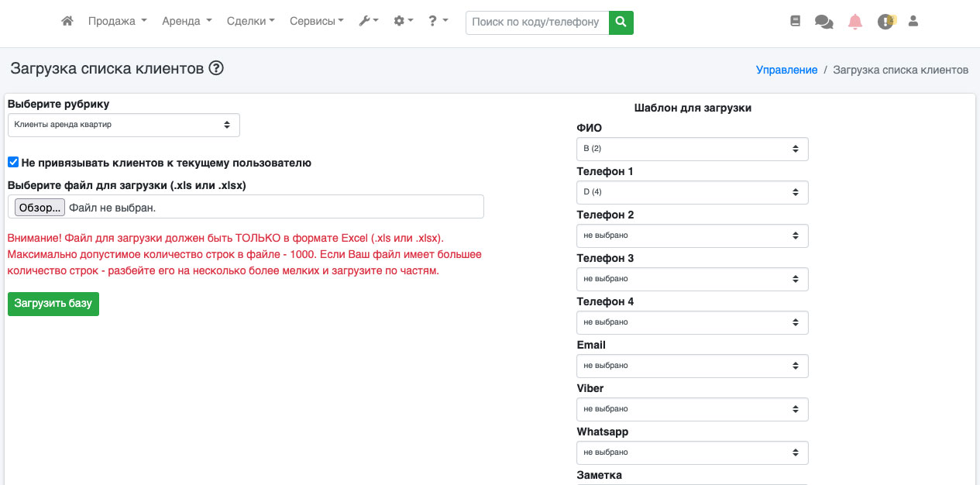Open the wrench tools menu
Screen dimensions: 980x485
pyautogui.click(x=368, y=22)
